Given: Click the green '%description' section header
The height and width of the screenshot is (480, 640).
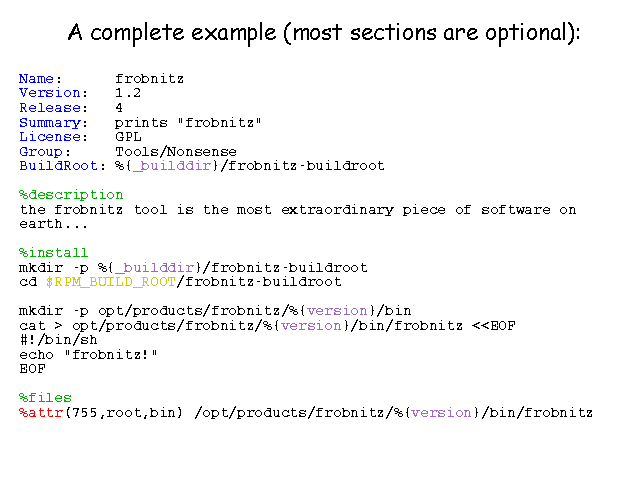Looking at the screenshot, I should (x=71, y=195).
